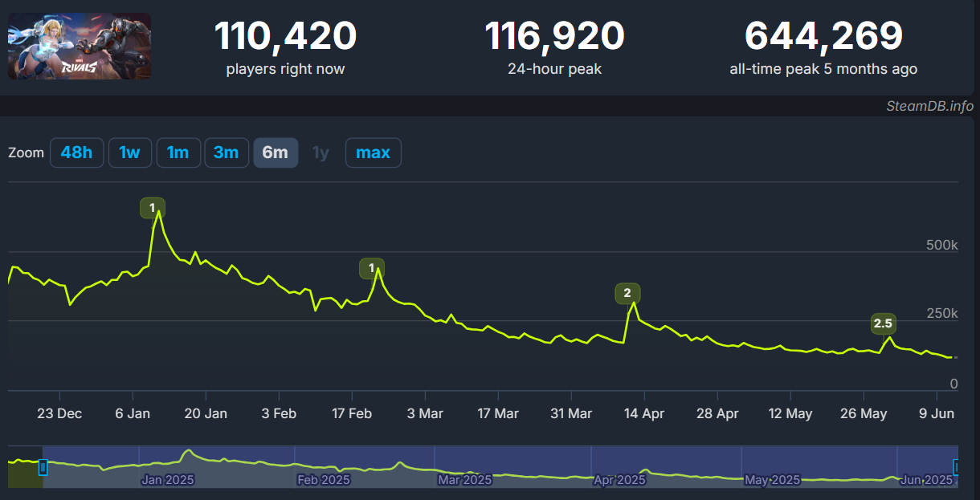
Task: Click the 110,420 players right now figure
Action: click(285, 36)
